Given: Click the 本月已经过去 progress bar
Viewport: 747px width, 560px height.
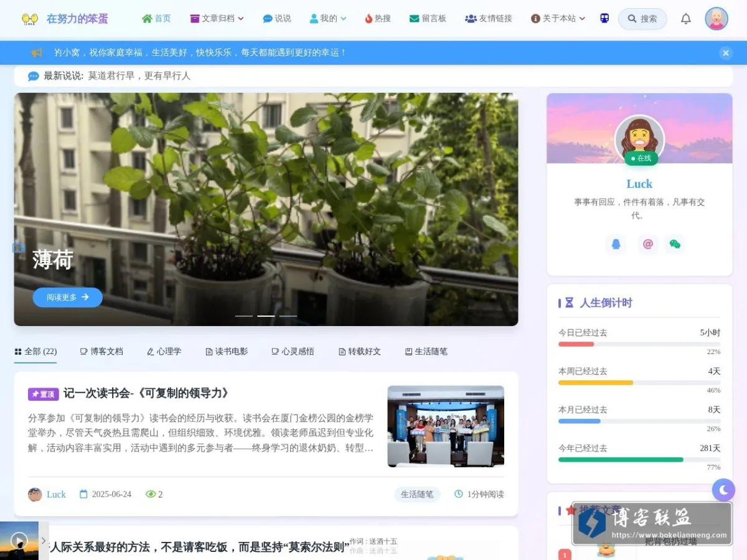Looking at the screenshot, I should [639, 421].
